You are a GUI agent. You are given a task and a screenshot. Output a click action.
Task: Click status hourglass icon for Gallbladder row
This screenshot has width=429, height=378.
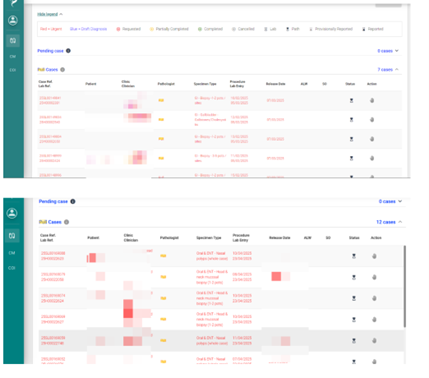[x=351, y=120]
